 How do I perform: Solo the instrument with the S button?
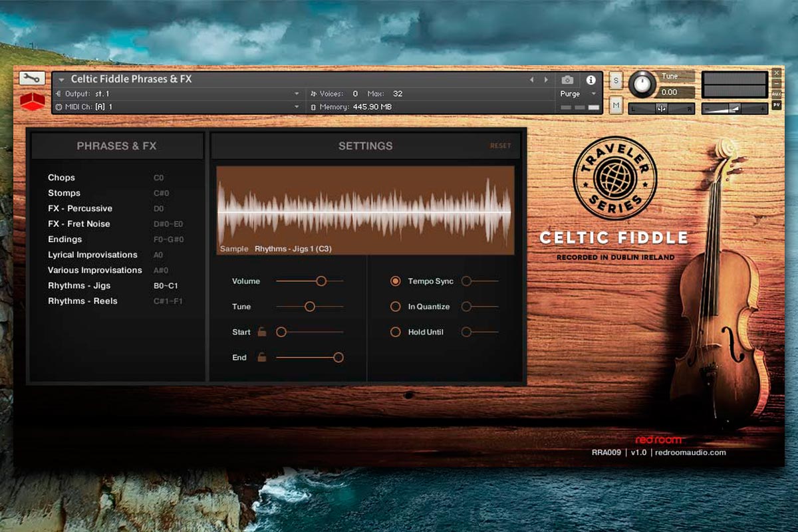616,81
